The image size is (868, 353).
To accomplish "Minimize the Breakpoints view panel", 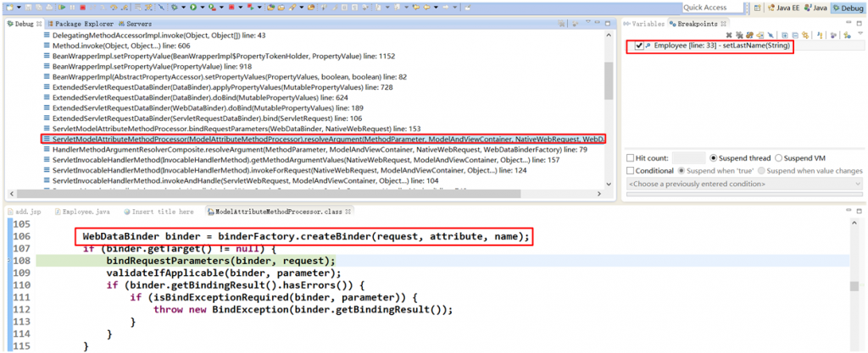I will coord(849,22).
